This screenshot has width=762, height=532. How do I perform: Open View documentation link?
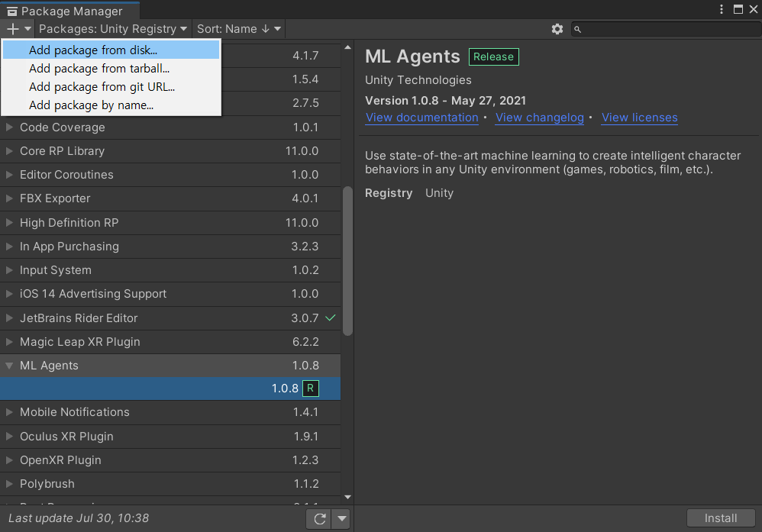421,118
